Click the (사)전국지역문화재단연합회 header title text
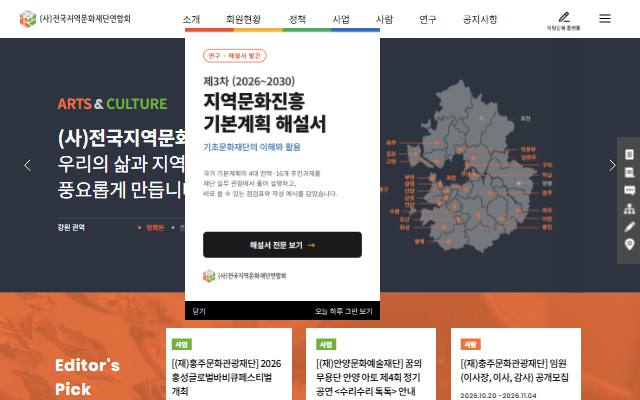640x400 pixels. tap(85, 19)
